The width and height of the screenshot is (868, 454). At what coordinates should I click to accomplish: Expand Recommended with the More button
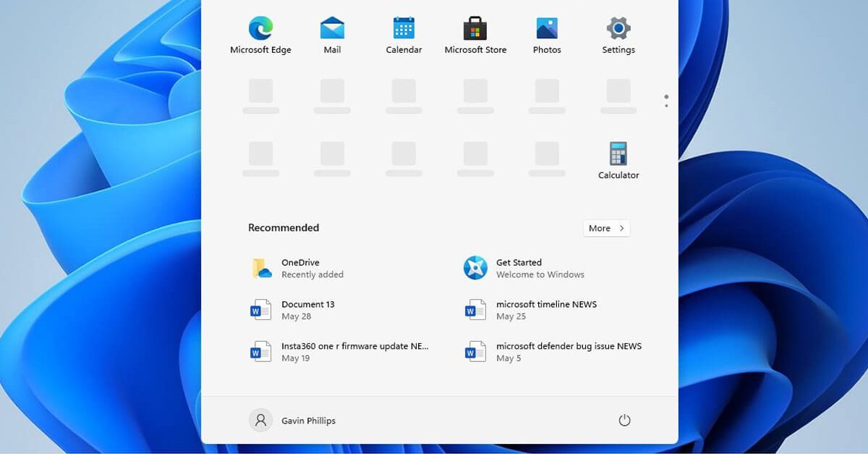[606, 227]
